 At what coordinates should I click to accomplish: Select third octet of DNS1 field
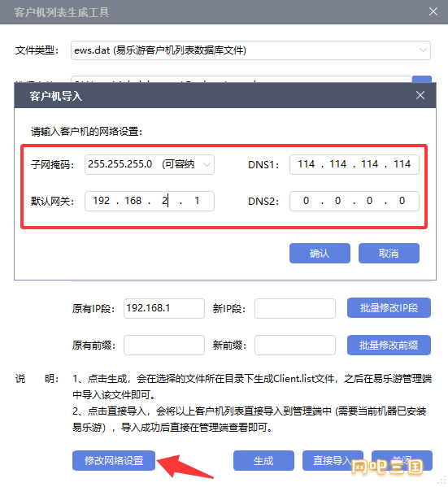[370, 164]
